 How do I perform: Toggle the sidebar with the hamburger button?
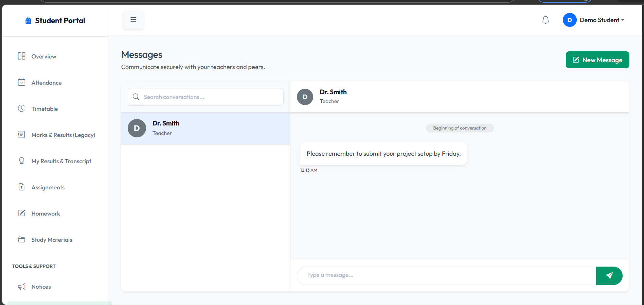pyautogui.click(x=133, y=20)
